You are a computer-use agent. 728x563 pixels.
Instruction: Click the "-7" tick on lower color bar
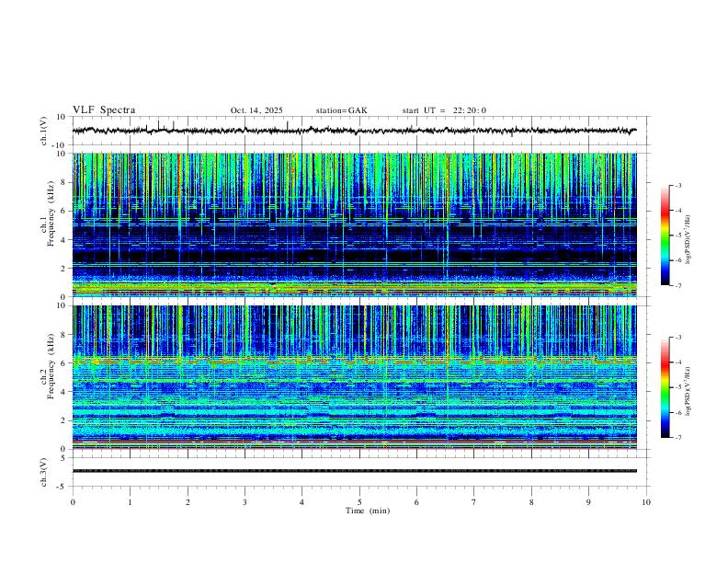coord(677,437)
